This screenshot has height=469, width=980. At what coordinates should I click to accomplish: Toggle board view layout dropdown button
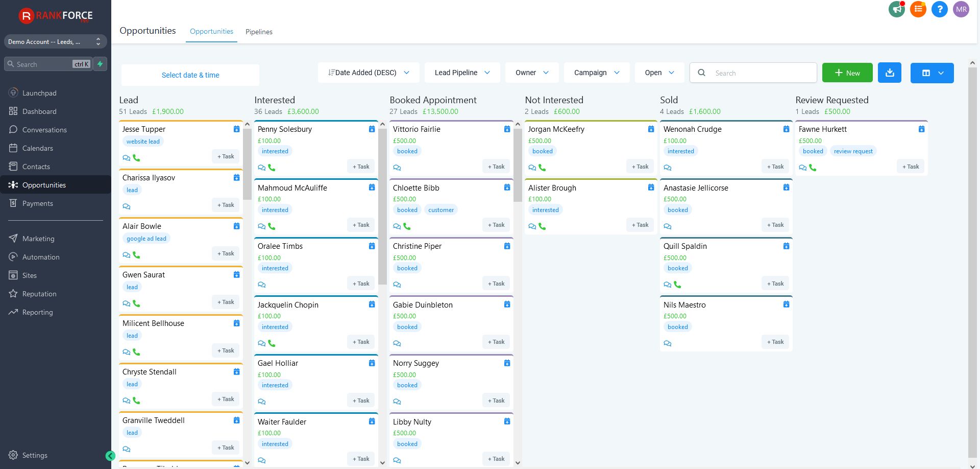click(x=932, y=73)
